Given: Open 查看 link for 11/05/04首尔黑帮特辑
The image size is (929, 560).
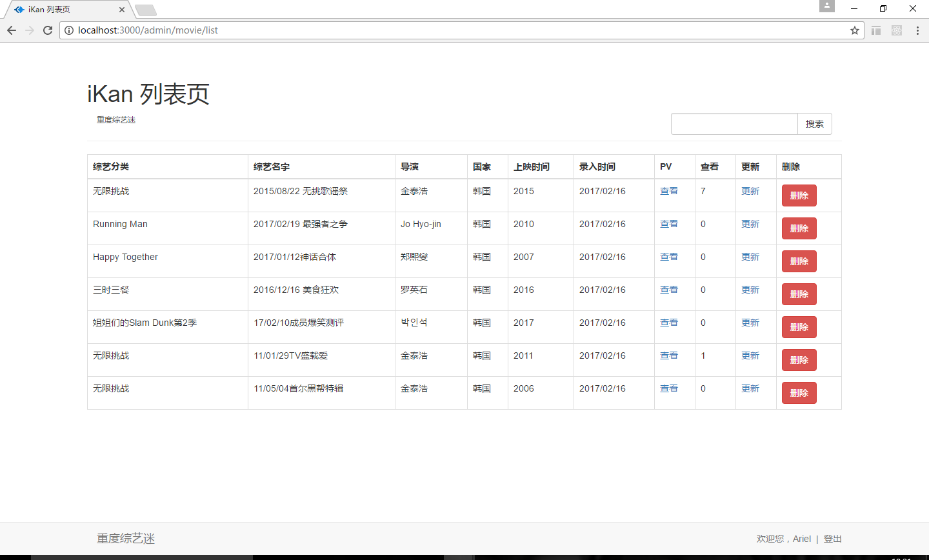Looking at the screenshot, I should (x=669, y=388).
